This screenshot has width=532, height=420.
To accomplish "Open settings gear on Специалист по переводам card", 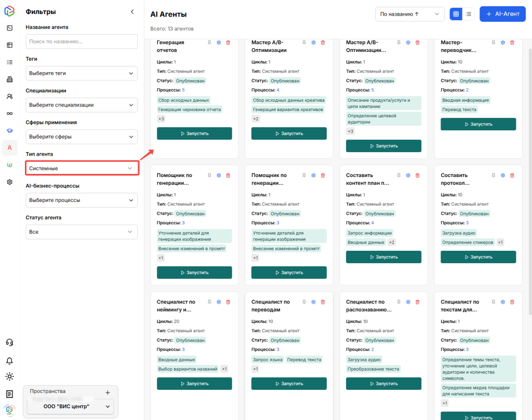I will point(313,302).
